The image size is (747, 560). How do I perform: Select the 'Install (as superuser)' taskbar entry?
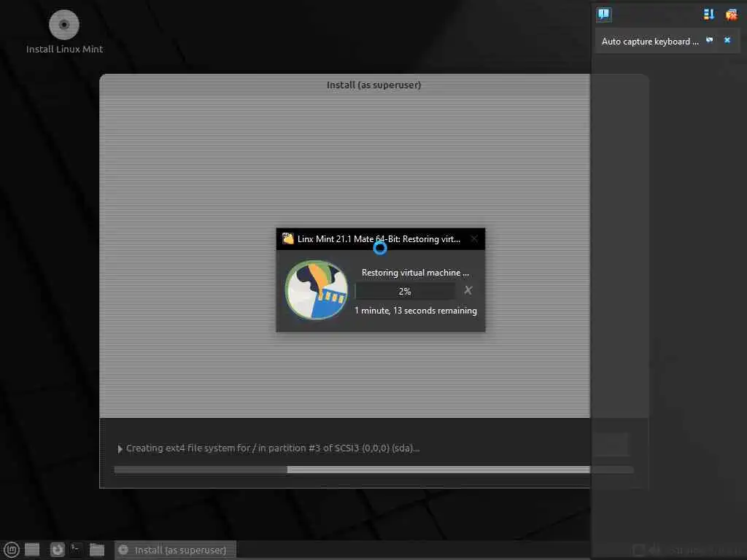175,550
